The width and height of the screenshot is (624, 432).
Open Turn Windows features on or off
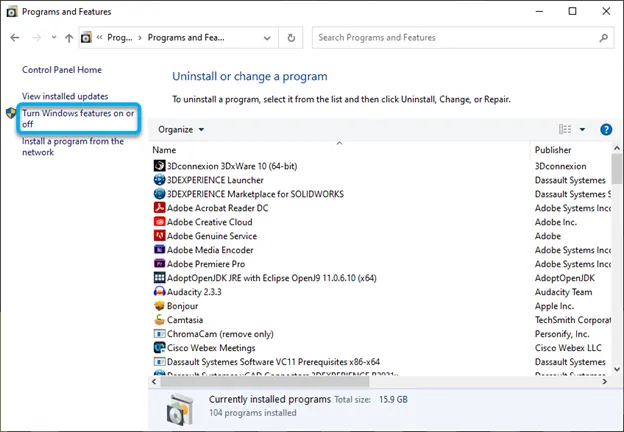point(78,118)
